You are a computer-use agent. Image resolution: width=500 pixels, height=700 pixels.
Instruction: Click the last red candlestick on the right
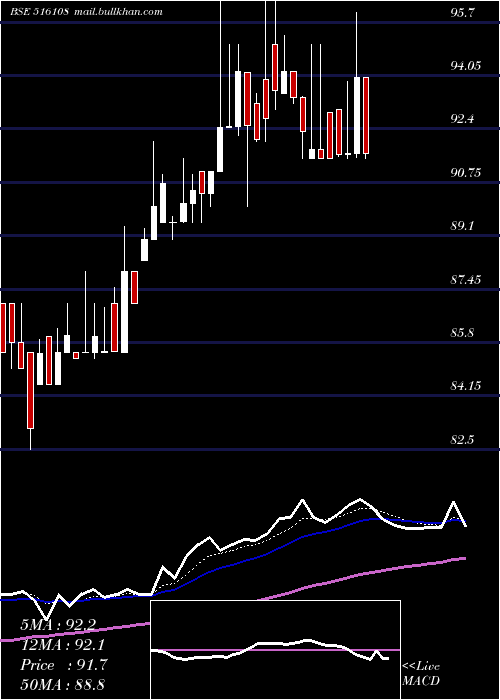click(366, 115)
